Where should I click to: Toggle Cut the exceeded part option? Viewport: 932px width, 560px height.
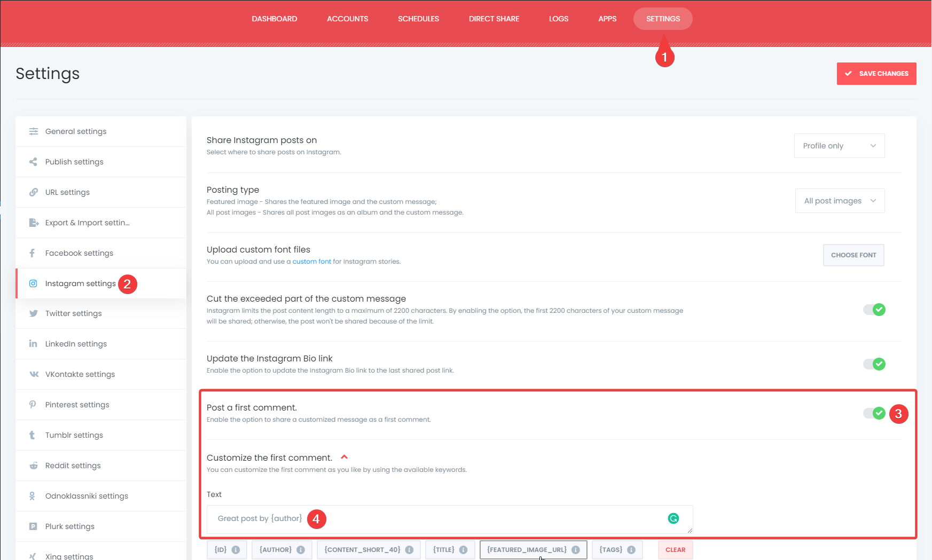point(874,310)
